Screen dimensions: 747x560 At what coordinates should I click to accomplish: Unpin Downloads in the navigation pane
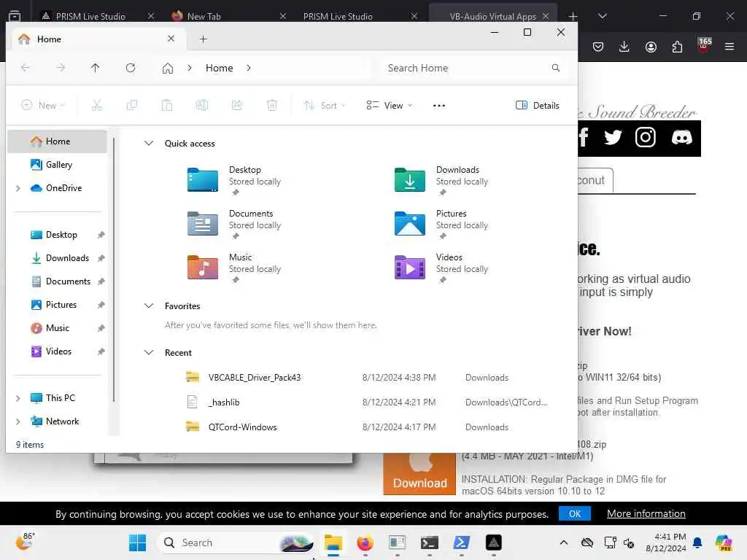[101, 258]
